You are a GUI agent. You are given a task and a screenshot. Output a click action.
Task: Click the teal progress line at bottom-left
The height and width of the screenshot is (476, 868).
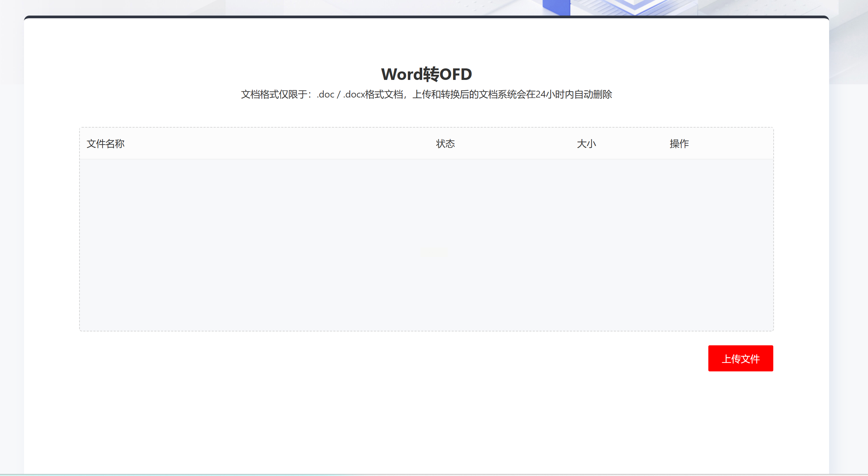tap(101, 475)
